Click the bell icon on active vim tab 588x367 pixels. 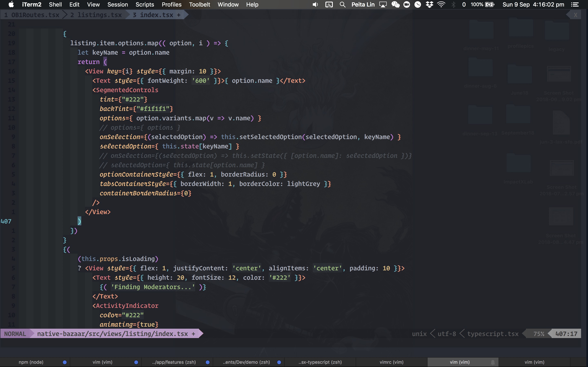tap(493, 362)
